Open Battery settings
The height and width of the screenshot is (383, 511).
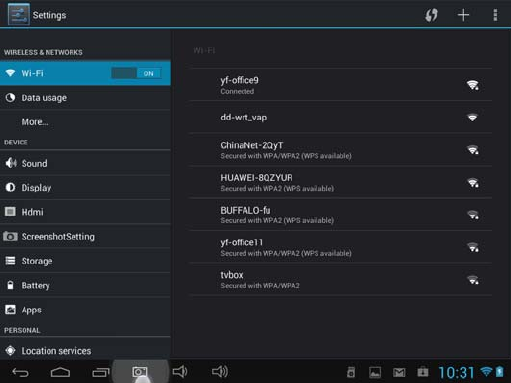point(85,285)
